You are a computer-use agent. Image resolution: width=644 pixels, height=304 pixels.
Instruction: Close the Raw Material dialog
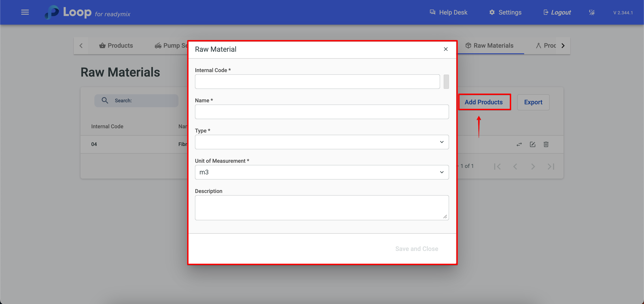click(445, 49)
